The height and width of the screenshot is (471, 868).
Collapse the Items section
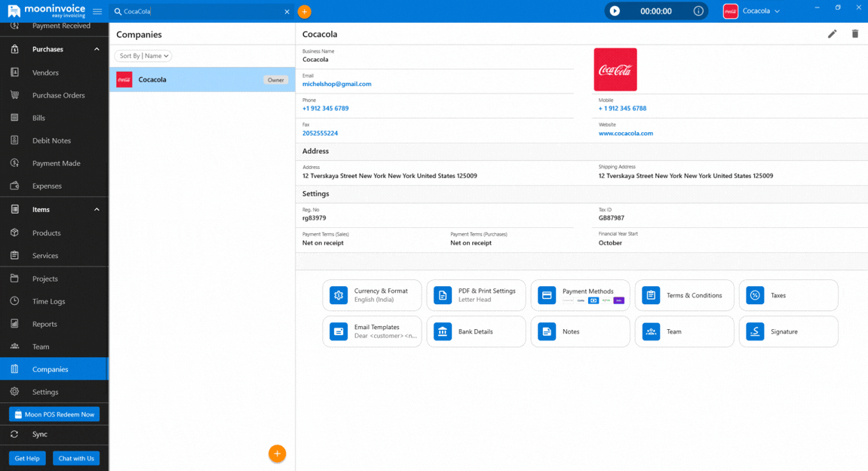tap(97, 210)
